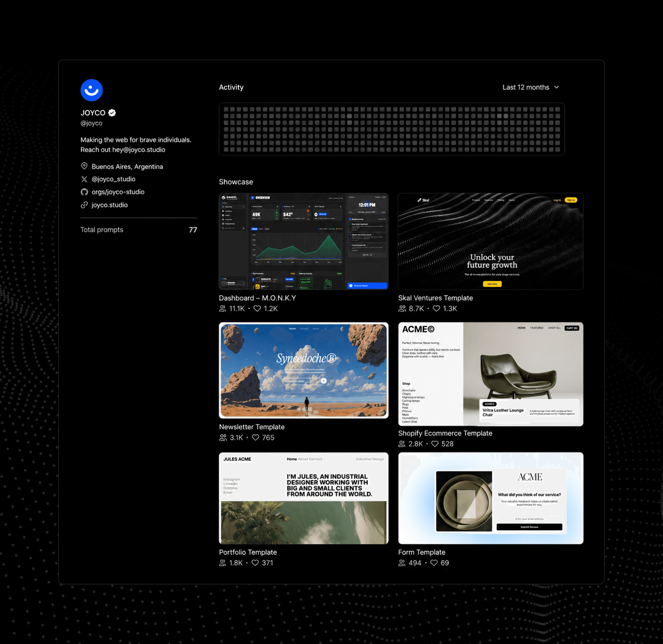This screenshot has width=663, height=644.
Task: Click the heart icon under Shopify Ecommerce Template
Action: coord(435,444)
